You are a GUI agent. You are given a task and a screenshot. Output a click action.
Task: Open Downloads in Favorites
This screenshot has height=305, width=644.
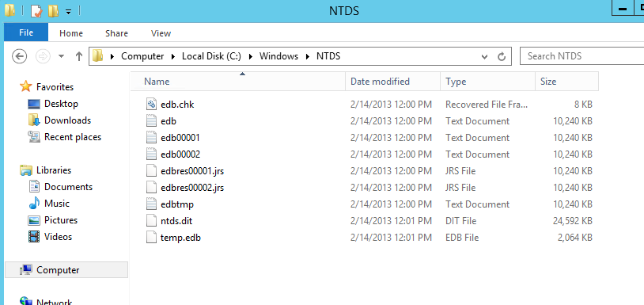point(67,120)
